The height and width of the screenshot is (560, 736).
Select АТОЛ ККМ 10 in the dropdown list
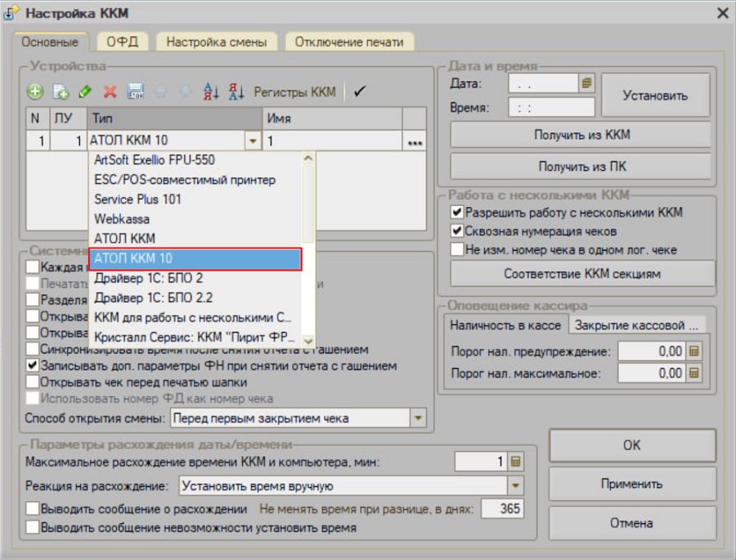click(x=195, y=258)
